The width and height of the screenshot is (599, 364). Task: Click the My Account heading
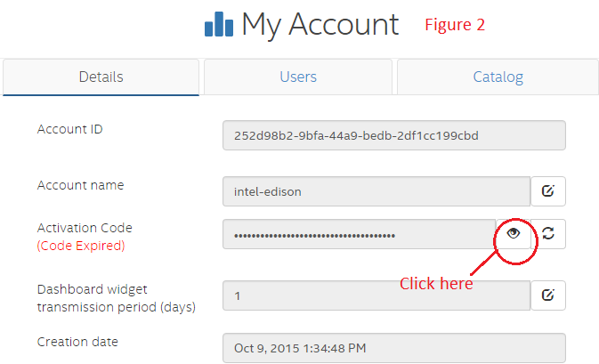click(x=320, y=25)
